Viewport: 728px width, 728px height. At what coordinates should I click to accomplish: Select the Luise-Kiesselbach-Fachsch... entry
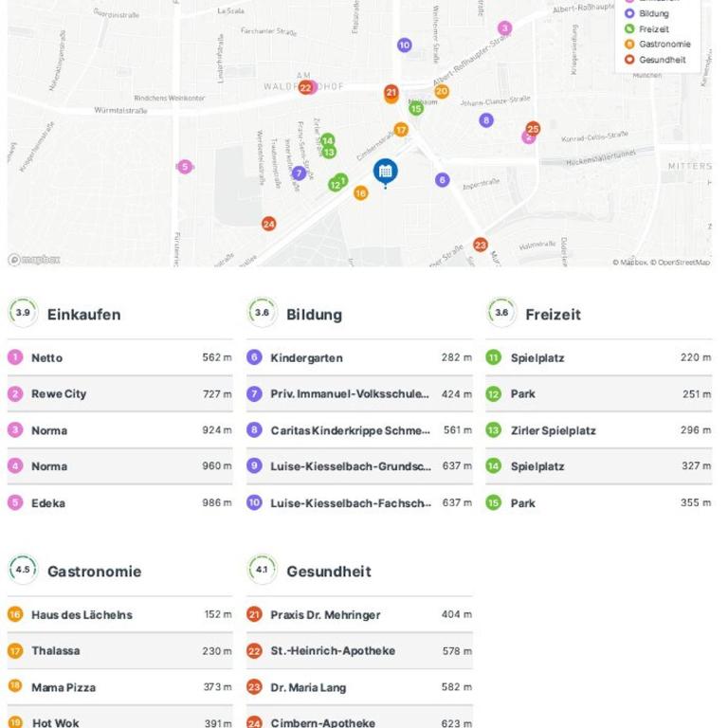(359, 502)
